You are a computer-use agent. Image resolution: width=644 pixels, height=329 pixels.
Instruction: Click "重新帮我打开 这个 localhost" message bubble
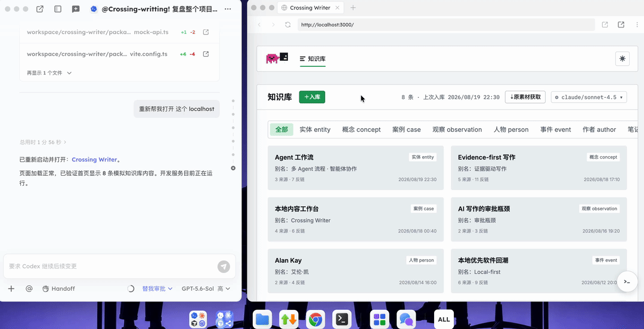tap(177, 109)
